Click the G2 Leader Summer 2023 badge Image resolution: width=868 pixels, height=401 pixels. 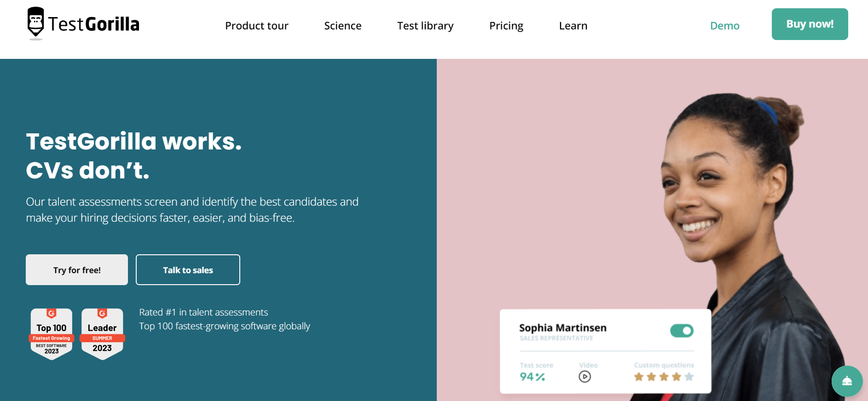pos(102,334)
